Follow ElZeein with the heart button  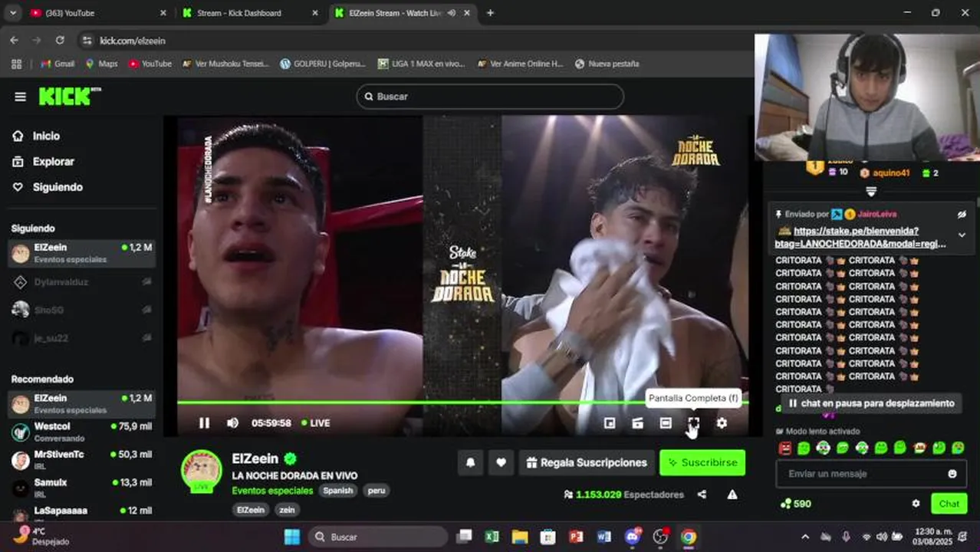point(501,462)
